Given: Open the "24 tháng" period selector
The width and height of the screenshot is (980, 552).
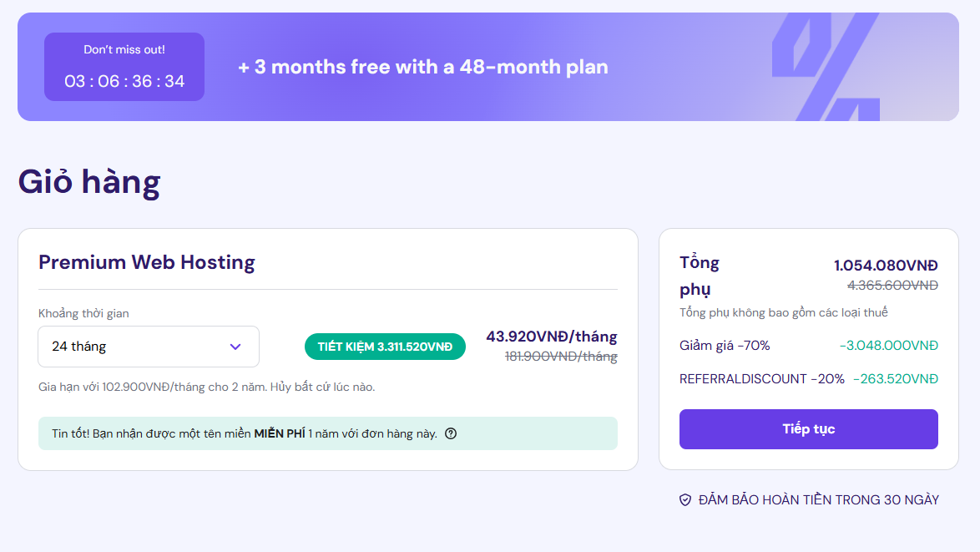Looking at the screenshot, I should [x=149, y=347].
